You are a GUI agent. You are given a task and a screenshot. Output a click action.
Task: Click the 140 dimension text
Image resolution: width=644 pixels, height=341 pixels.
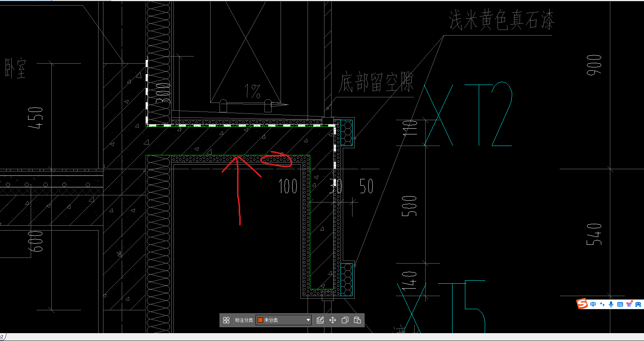(x=409, y=281)
